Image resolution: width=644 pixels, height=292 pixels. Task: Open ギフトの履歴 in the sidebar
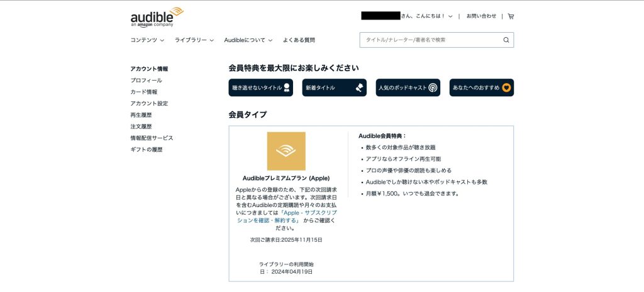(147, 150)
